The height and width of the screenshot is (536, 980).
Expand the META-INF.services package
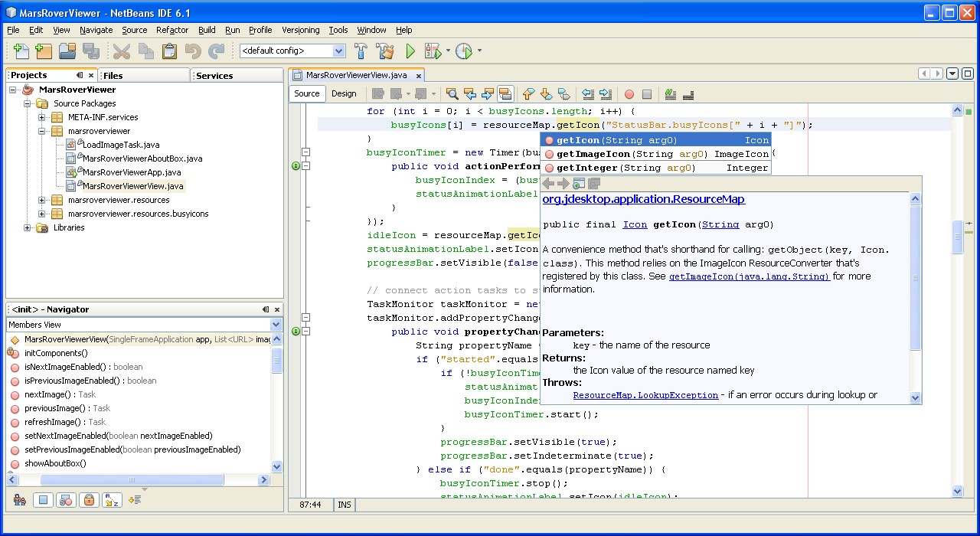pyautogui.click(x=42, y=117)
